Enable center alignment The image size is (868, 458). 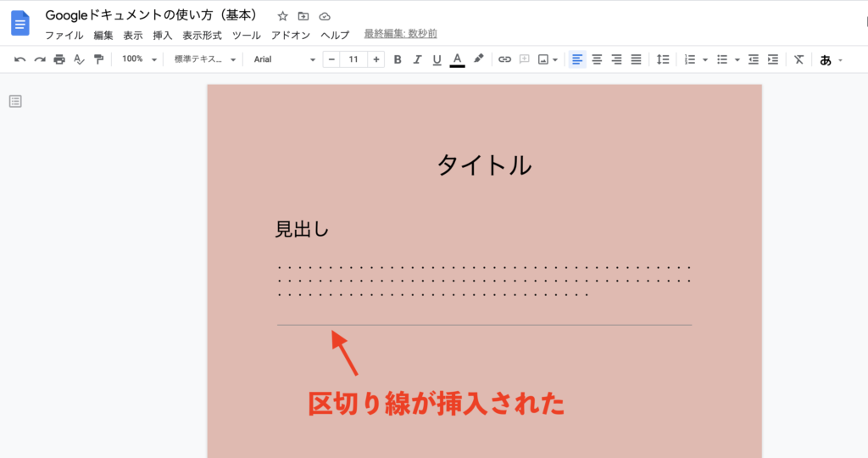[x=597, y=59]
